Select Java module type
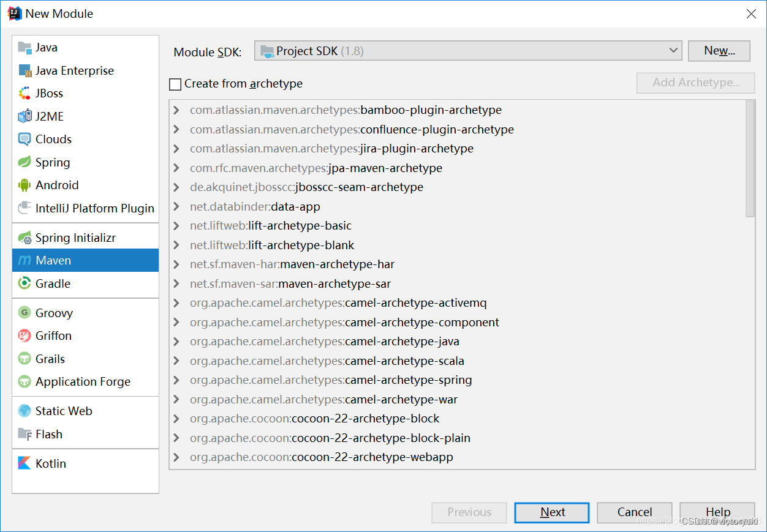 pyautogui.click(x=85, y=47)
